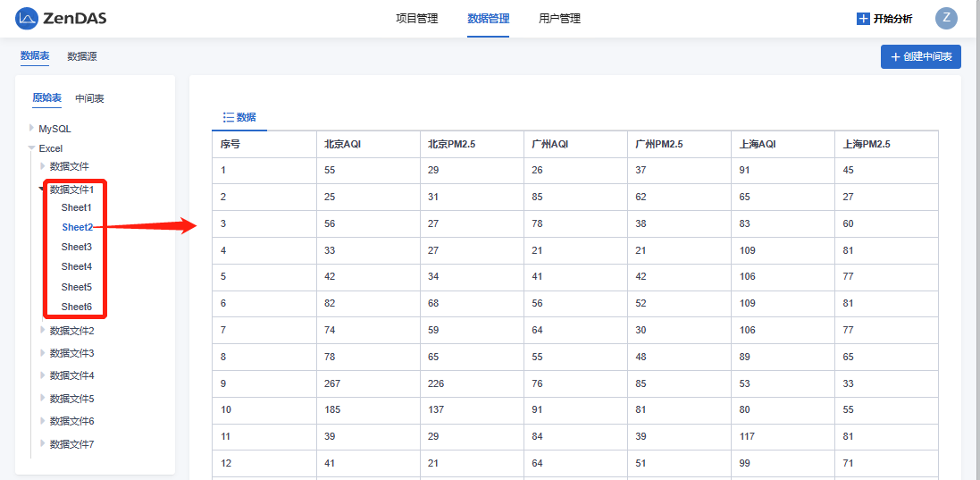Screen dimensions: 980x480
Task: Expand the 数据文件7 node
Action: point(42,443)
